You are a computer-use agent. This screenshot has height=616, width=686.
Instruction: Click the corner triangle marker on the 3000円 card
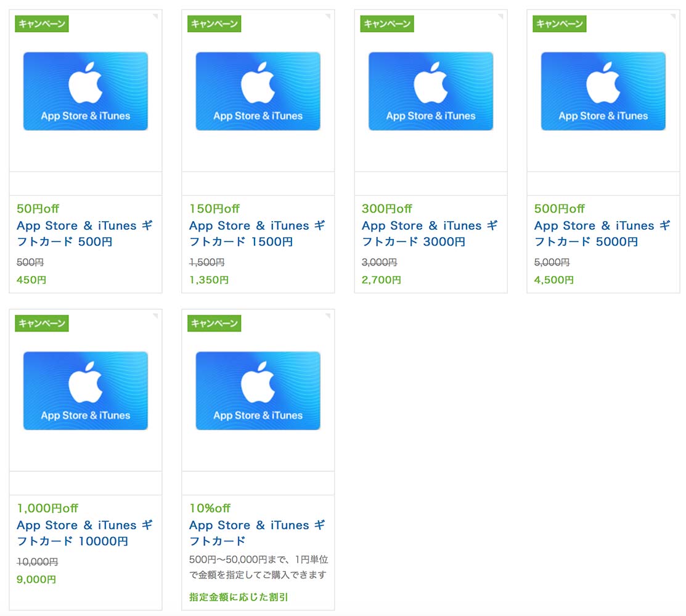500,16
